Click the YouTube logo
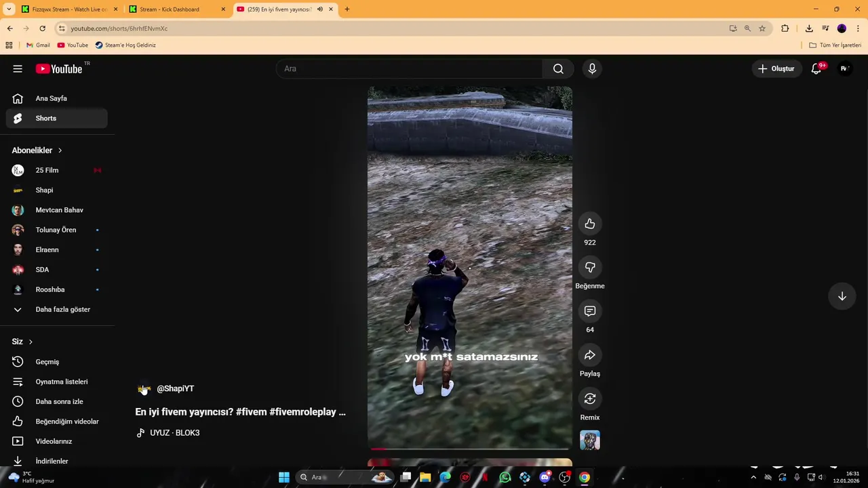Image resolution: width=868 pixels, height=488 pixels. tap(59, 68)
